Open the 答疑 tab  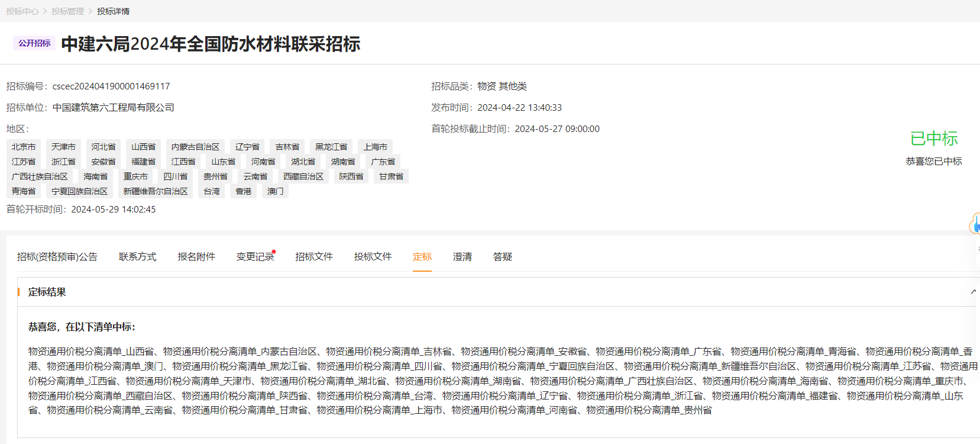pyautogui.click(x=503, y=256)
